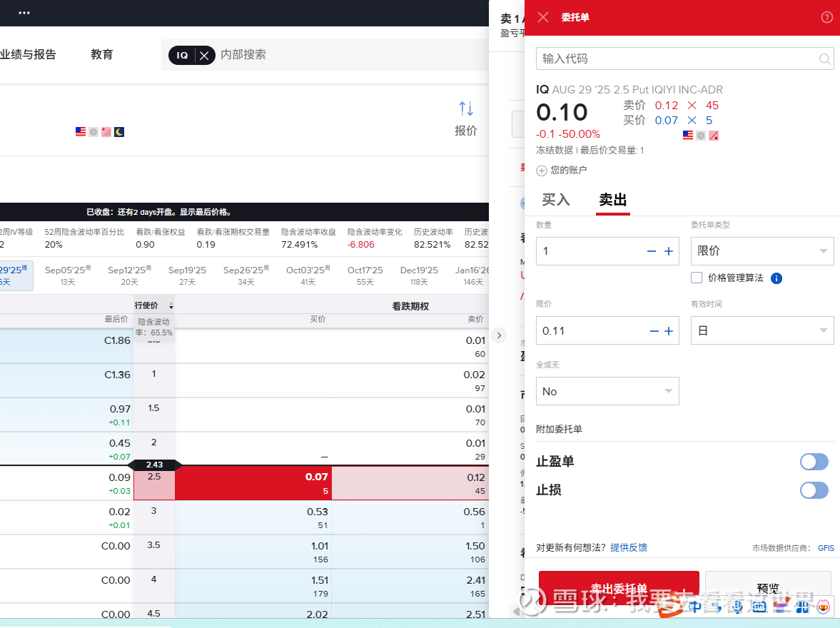This screenshot has width=840, height=628.
Task: Select the Sep19'25 expiry tab
Action: coord(187,275)
